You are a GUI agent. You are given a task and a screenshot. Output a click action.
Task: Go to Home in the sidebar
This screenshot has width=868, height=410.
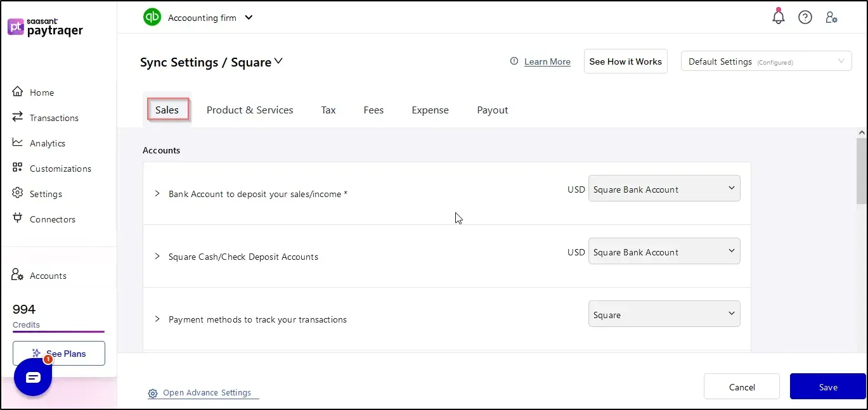42,93
